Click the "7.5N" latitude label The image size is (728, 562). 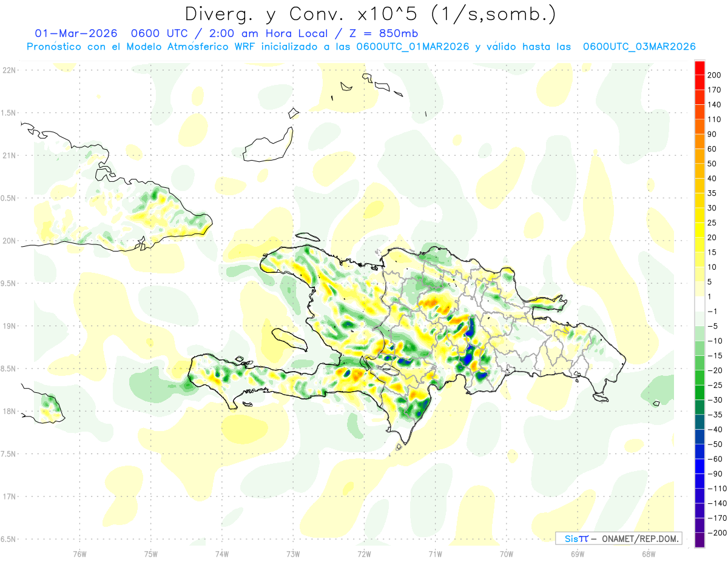click(9, 454)
